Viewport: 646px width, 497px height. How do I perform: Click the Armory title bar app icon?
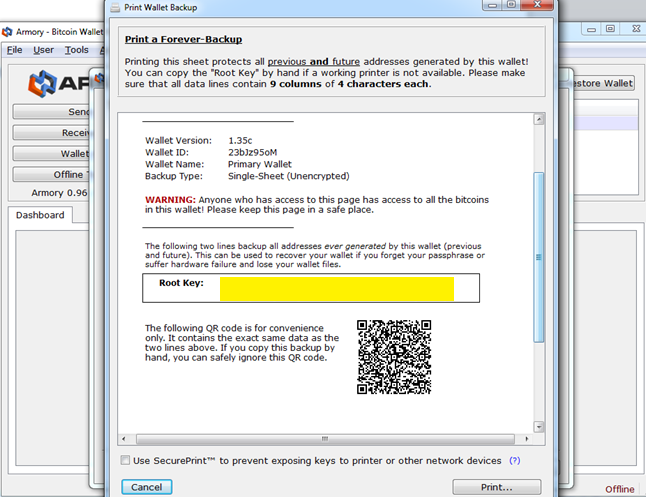click(x=7, y=32)
